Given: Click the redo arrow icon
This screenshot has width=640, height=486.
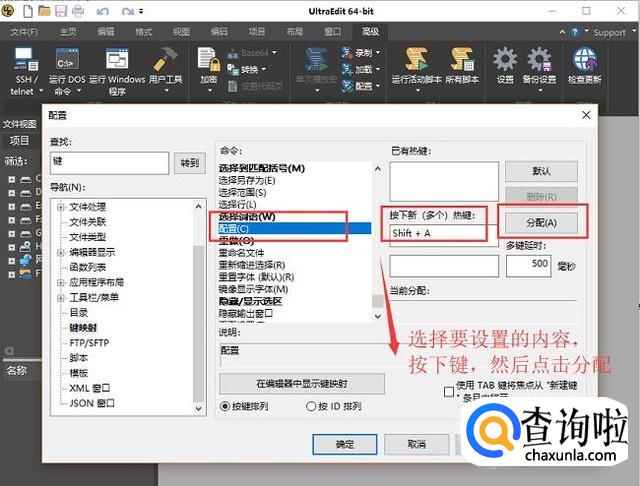Looking at the screenshot, I should pos(128,11).
